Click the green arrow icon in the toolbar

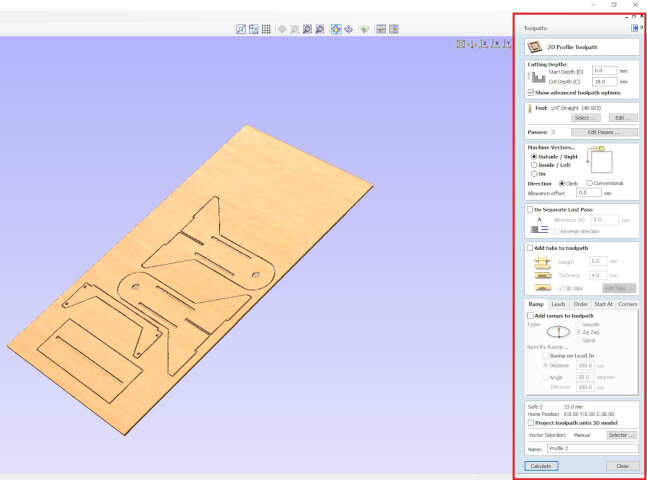(364, 29)
